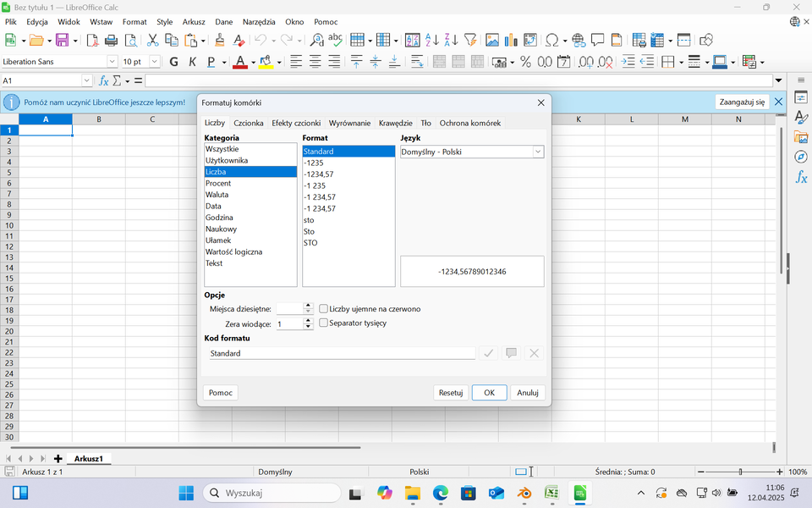The height and width of the screenshot is (508, 812).
Task: Select the Clone Formatting paintbrush
Action: tap(220, 40)
